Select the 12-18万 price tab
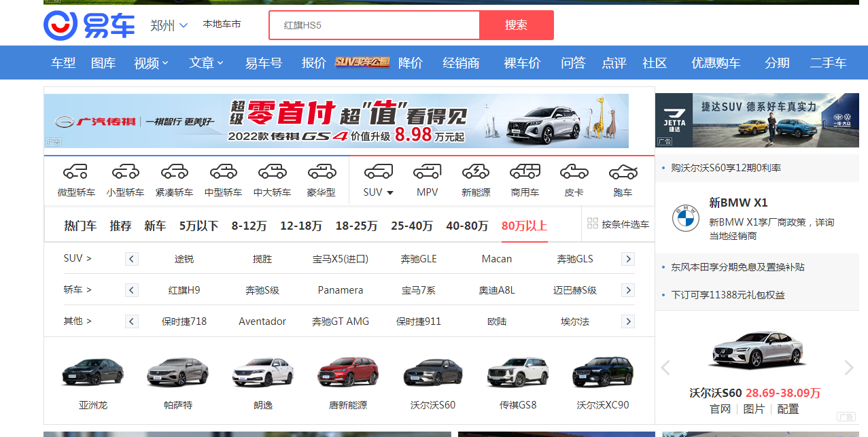Screen dimensions: 868x437 click(x=301, y=226)
